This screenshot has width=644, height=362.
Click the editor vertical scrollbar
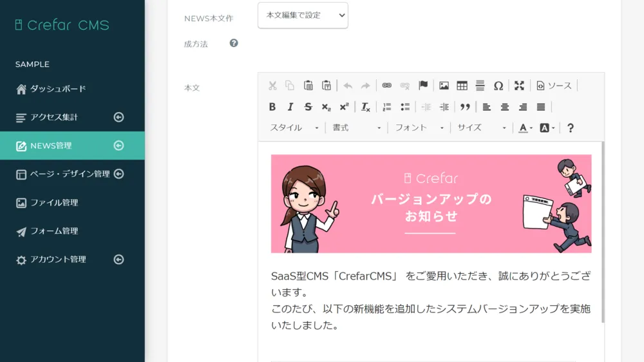click(603, 232)
